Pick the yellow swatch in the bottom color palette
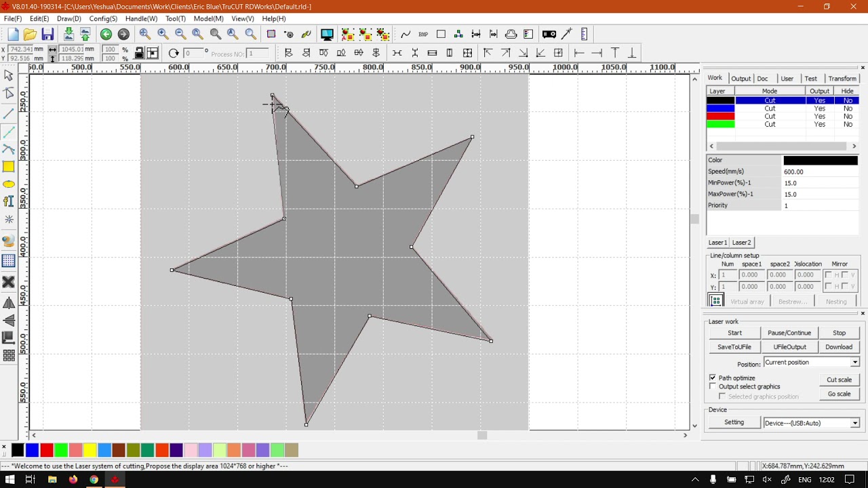This screenshot has height=488, width=868. (90, 450)
